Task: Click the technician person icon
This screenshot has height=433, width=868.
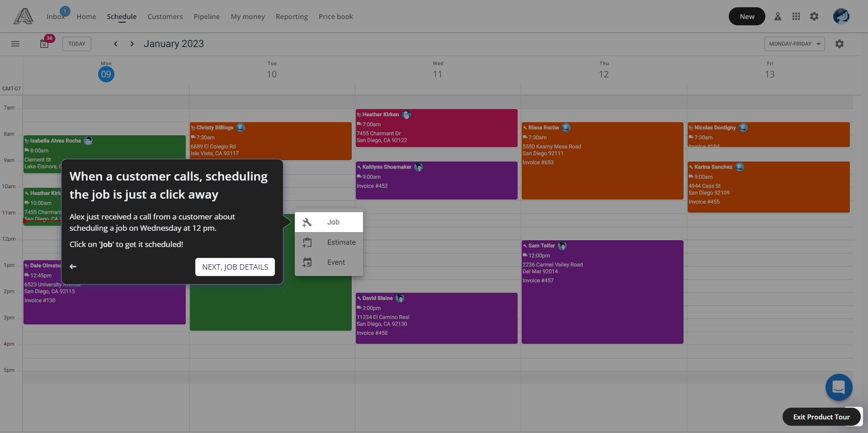Action: (778, 16)
